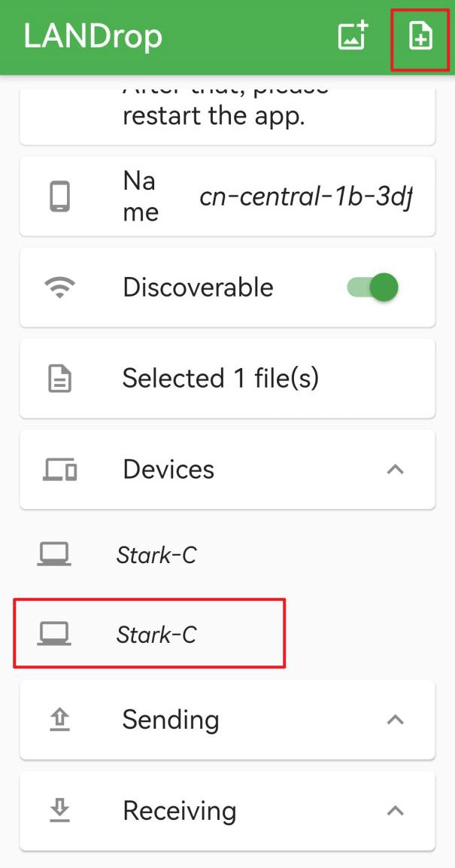Select the second Stark-C device name
This screenshot has width=455, height=868.
click(156, 635)
